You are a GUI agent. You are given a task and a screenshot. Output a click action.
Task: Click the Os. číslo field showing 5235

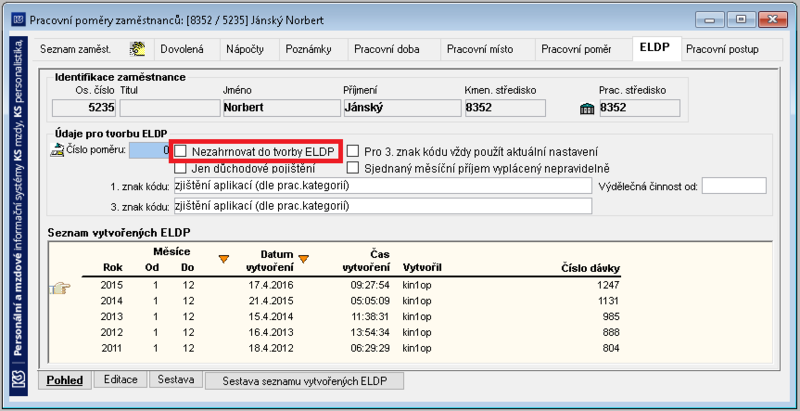point(84,108)
